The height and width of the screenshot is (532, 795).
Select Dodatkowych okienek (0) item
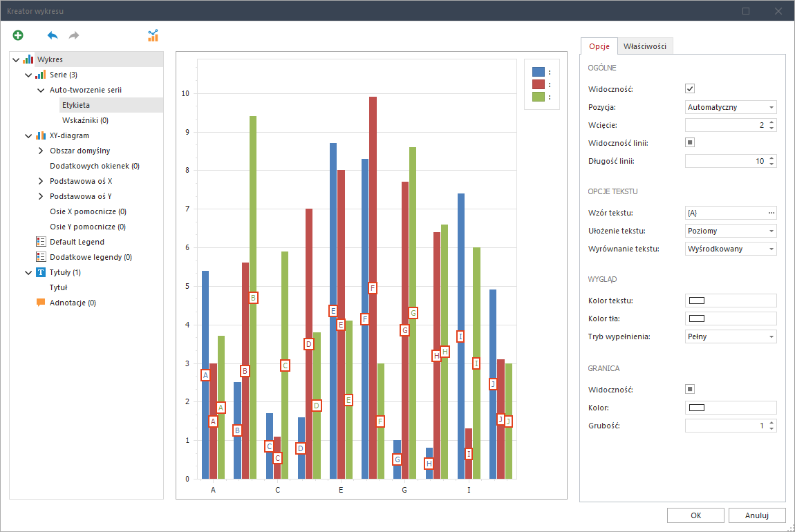click(94, 166)
